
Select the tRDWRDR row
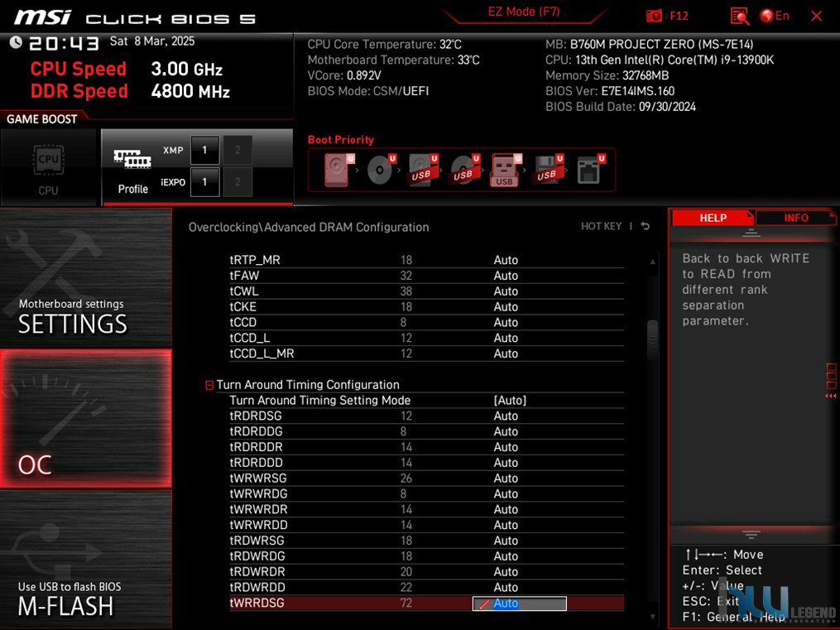click(427, 571)
